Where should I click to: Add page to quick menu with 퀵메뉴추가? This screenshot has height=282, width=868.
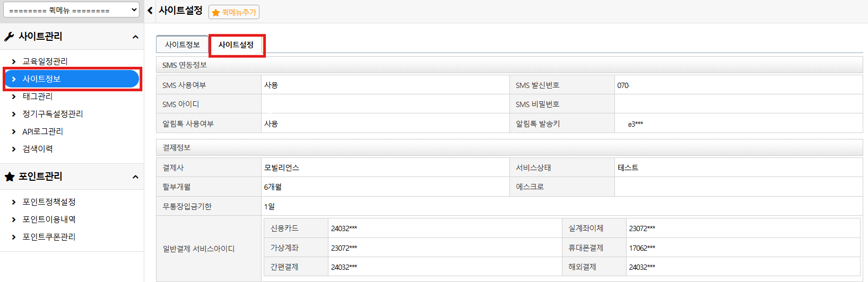tap(234, 12)
